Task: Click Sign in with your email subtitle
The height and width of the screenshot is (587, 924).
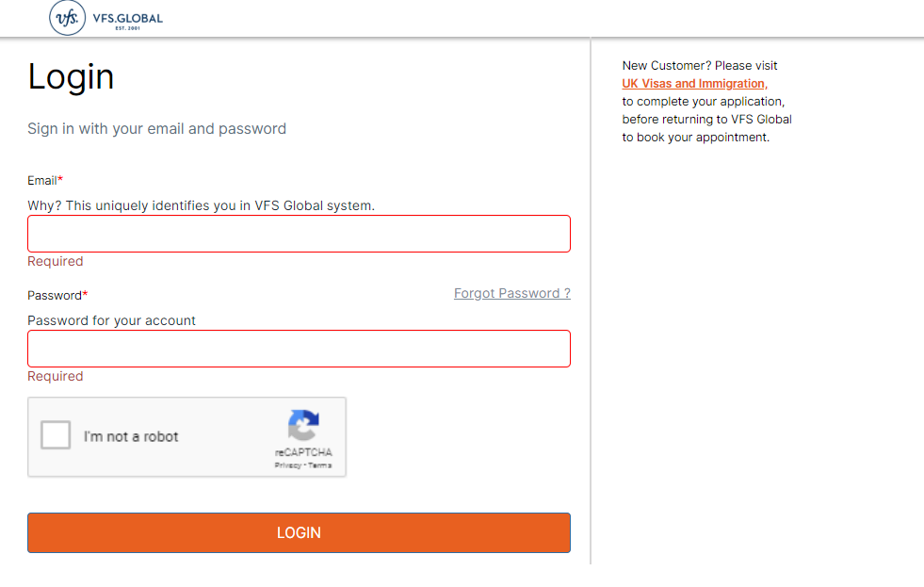Action: [x=156, y=128]
